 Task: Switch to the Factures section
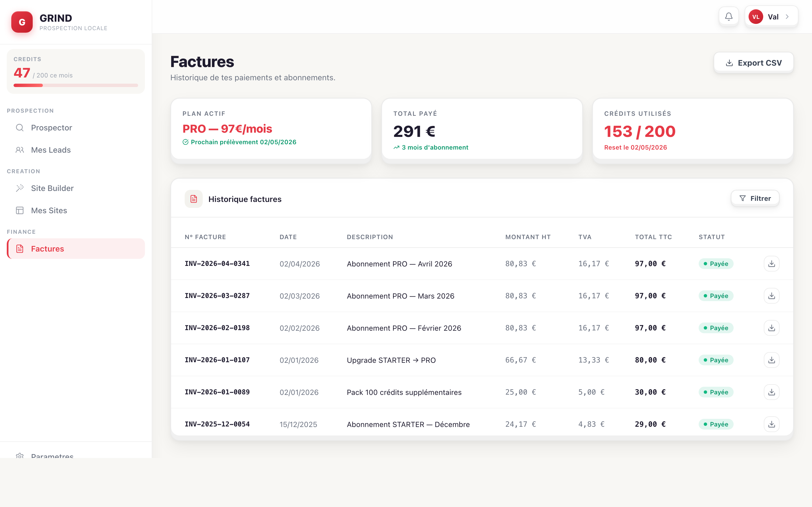tap(47, 248)
